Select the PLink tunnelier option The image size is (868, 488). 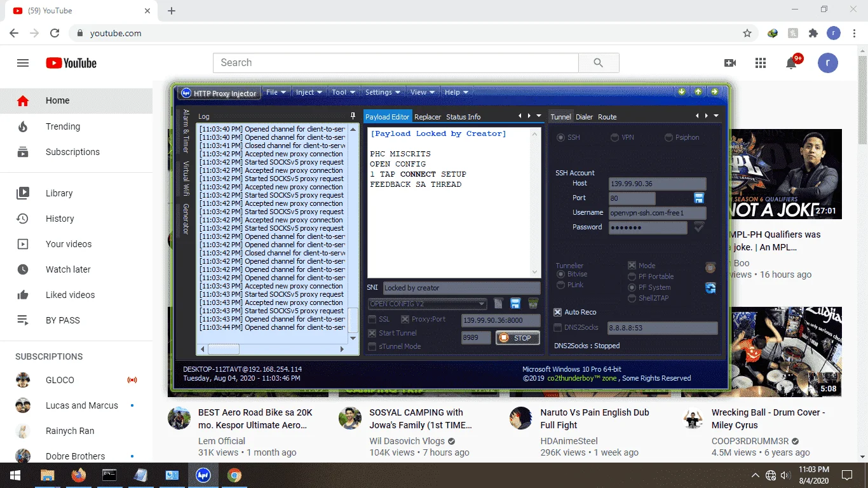click(560, 285)
